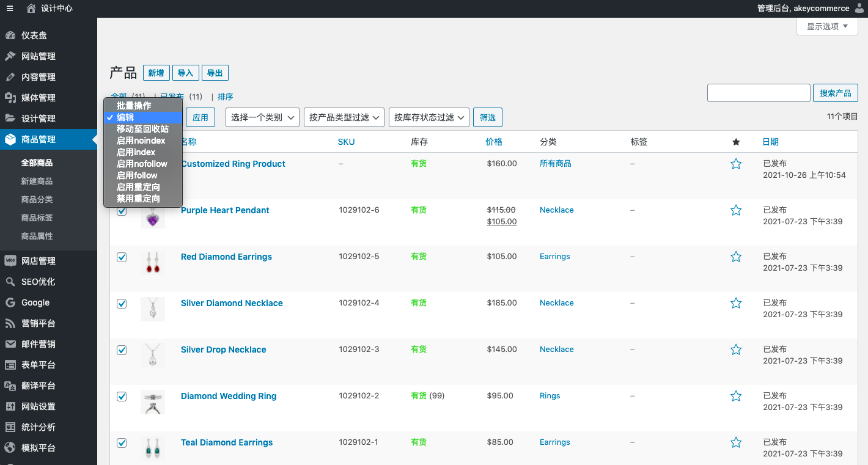The width and height of the screenshot is (868, 465).
Task: Open the Google G icon
Action: coord(10,302)
